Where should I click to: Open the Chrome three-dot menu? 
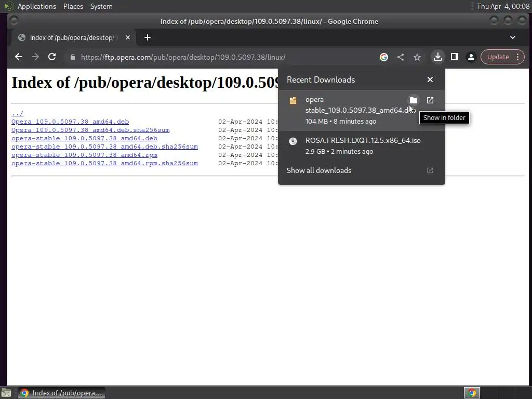click(x=518, y=57)
